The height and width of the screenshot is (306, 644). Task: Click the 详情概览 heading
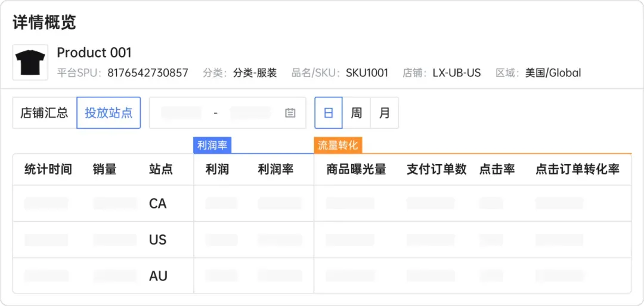pyautogui.click(x=44, y=23)
